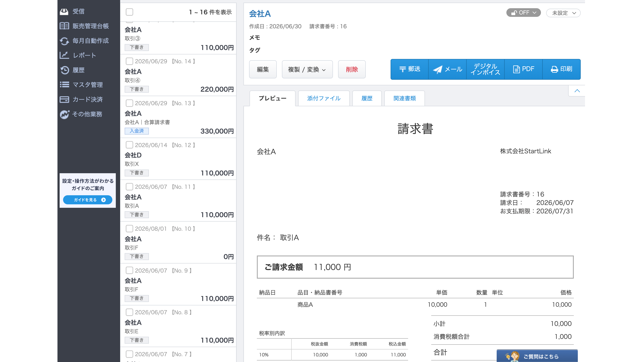The image size is (644, 362).
Task: Click the 消費税額合計 row label
Action: 452,337
